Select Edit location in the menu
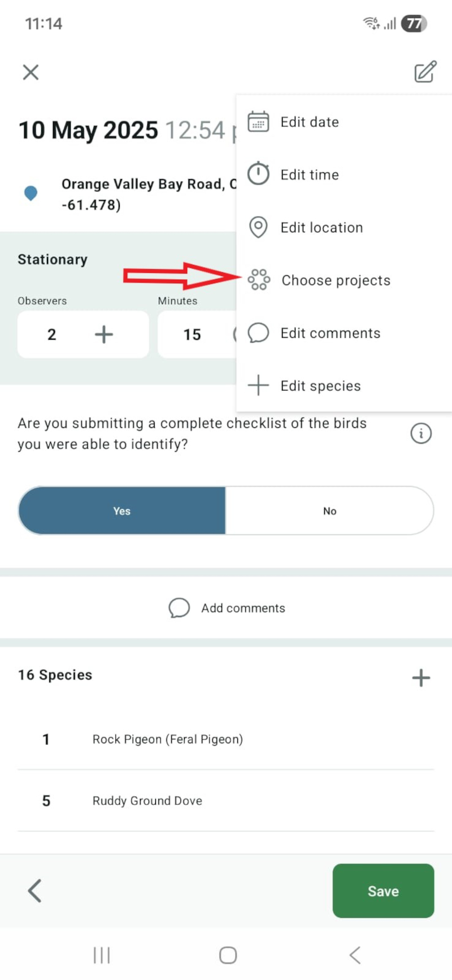452x980 pixels. 321,228
